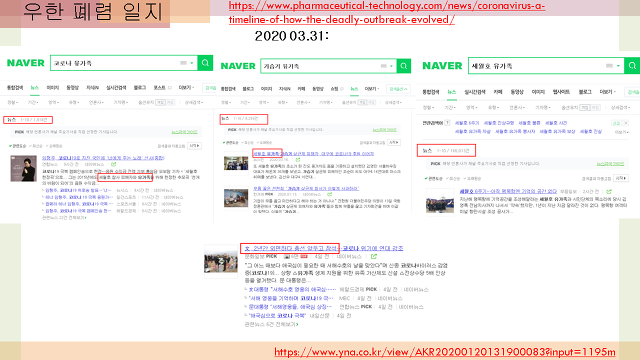This screenshot has height=360, width=640.
Task: Open the news guide link in 세월호 PICK banner
Action: pyautogui.click(x=610, y=164)
